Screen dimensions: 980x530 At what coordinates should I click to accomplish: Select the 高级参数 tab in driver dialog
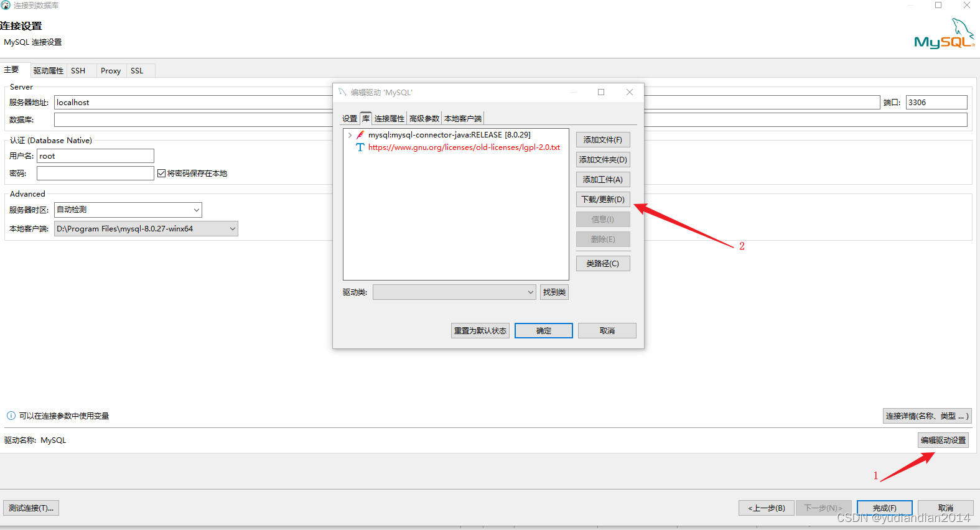(424, 118)
